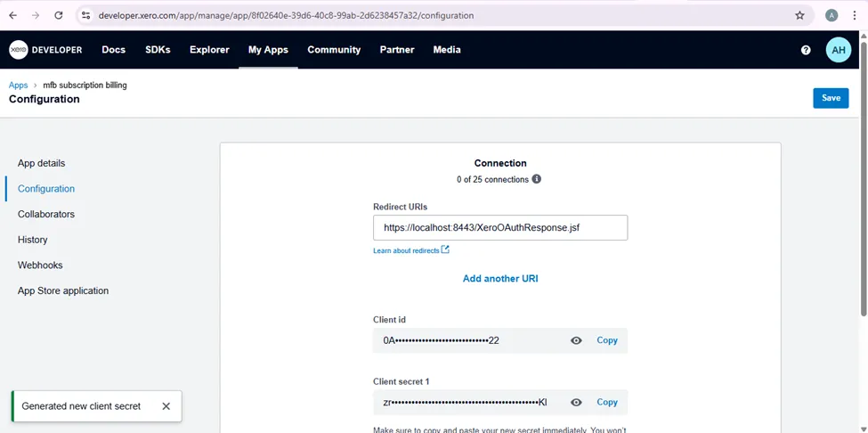Image resolution: width=868 pixels, height=433 pixels.
Task: Copy the Client id
Action: (x=607, y=340)
